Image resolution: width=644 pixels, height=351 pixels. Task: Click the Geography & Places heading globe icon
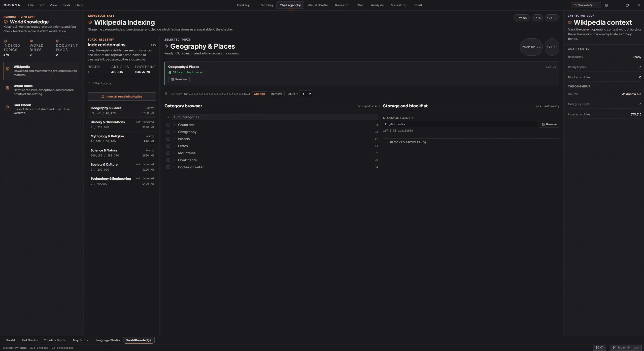166,46
